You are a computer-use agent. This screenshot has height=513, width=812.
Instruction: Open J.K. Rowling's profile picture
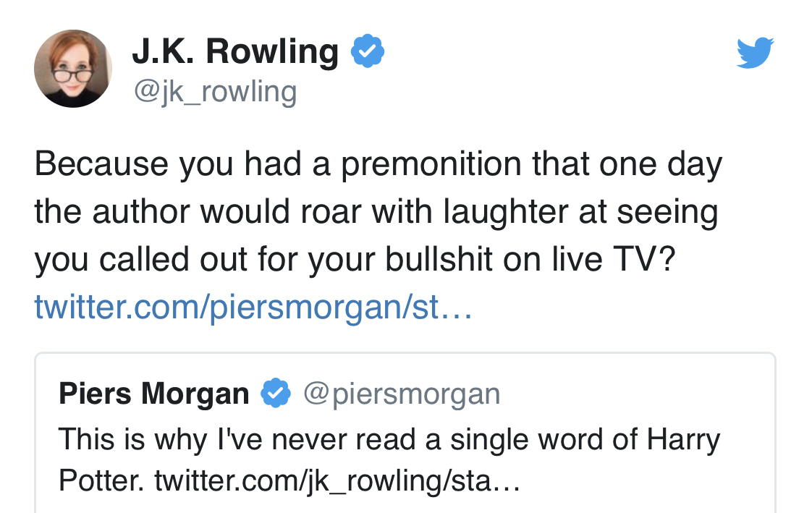73,69
